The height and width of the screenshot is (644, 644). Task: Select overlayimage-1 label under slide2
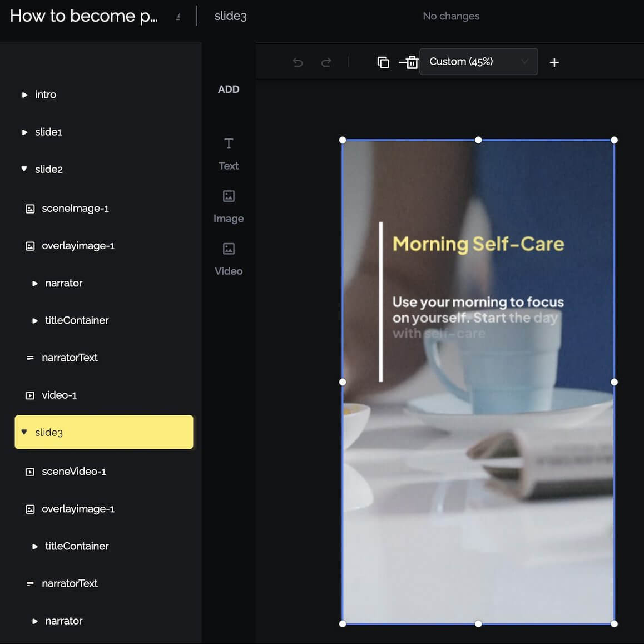78,246
